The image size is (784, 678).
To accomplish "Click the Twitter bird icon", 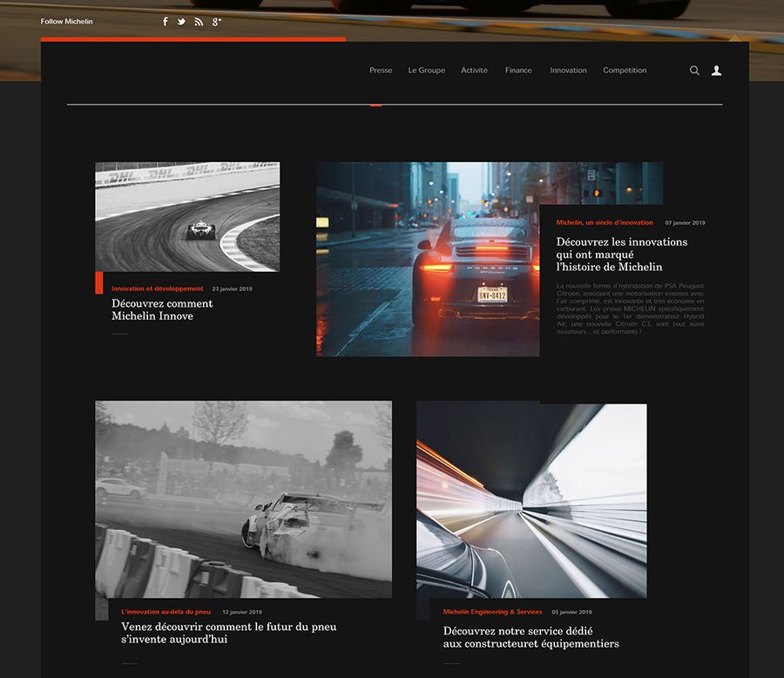I will (181, 22).
